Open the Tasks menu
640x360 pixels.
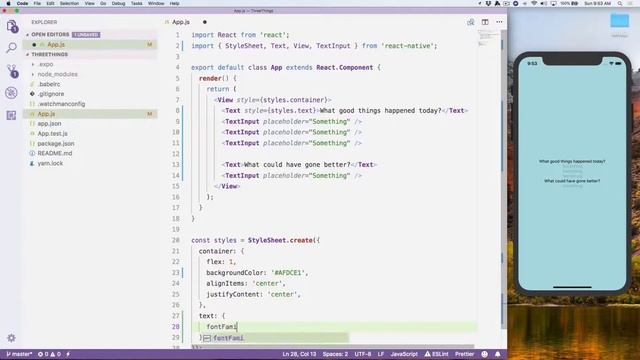point(137,3)
